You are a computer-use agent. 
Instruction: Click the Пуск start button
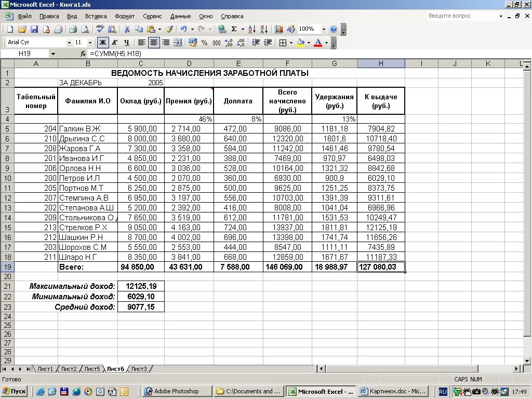coord(14,391)
